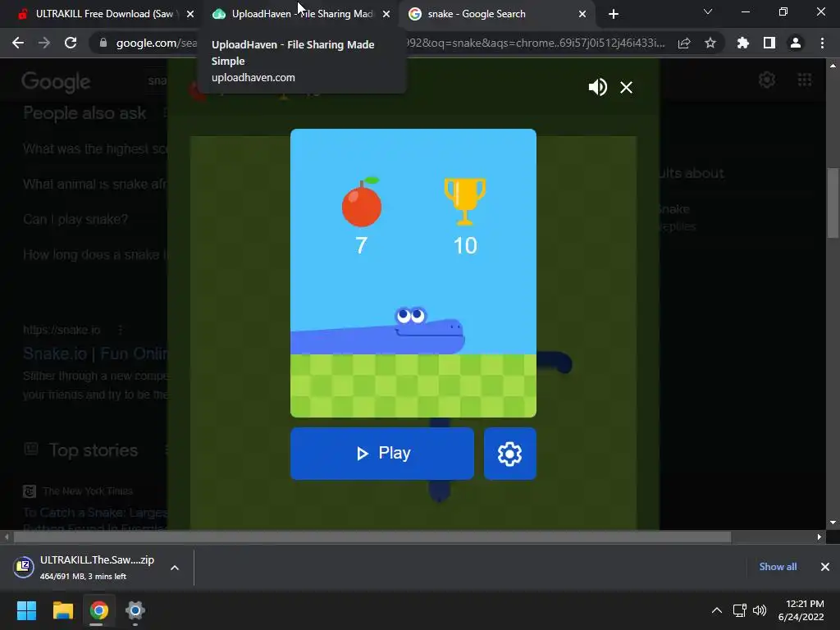Close the snake game overlay
Screen dimensions: 840x630
(626, 87)
